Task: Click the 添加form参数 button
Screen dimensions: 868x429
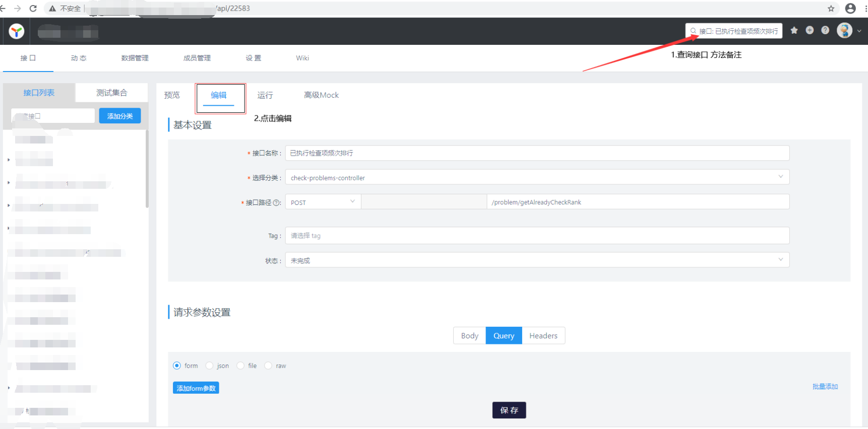Action: tap(196, 388)
